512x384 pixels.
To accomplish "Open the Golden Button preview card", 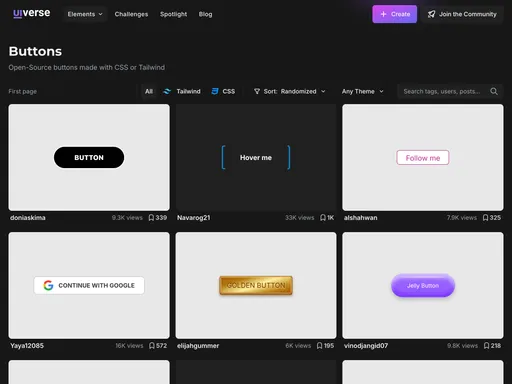I will [x=256, y=285].
